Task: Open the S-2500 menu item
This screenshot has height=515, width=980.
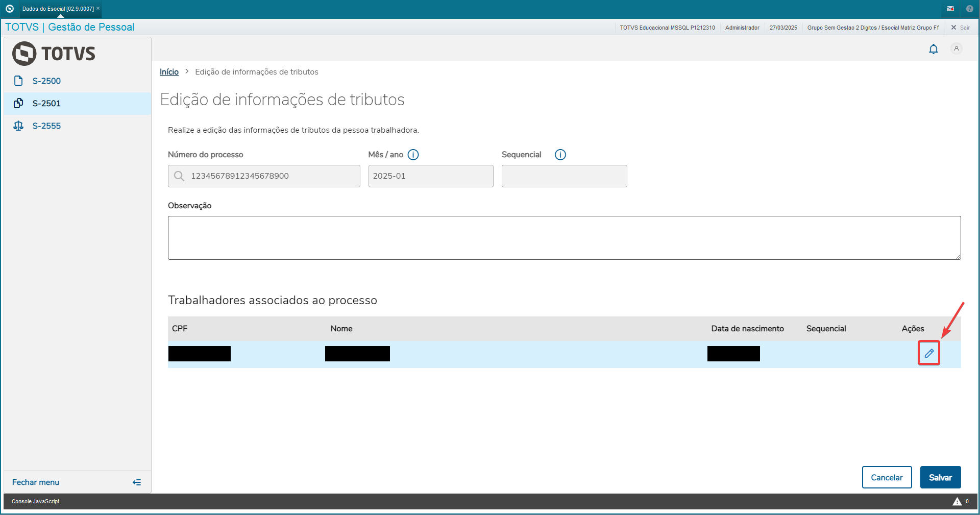Action: click(46, 81)
